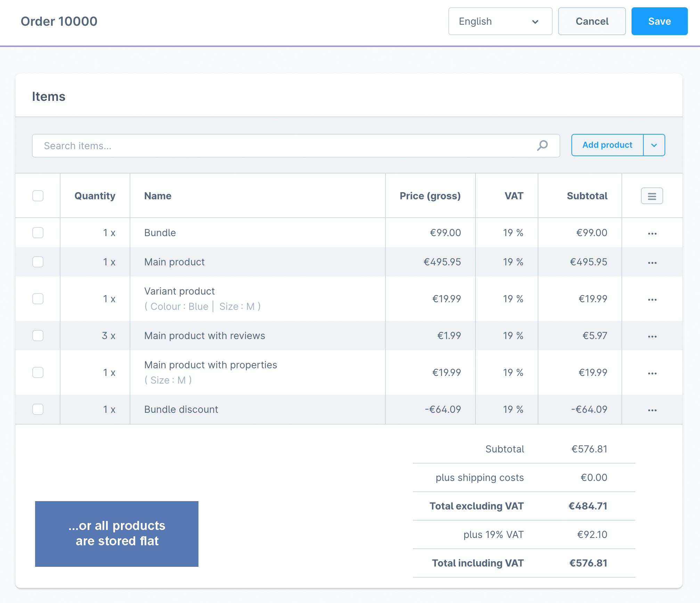Click the search magnifier icon
The height and width of the screenshot is (603, 700).
pos(542,145)
